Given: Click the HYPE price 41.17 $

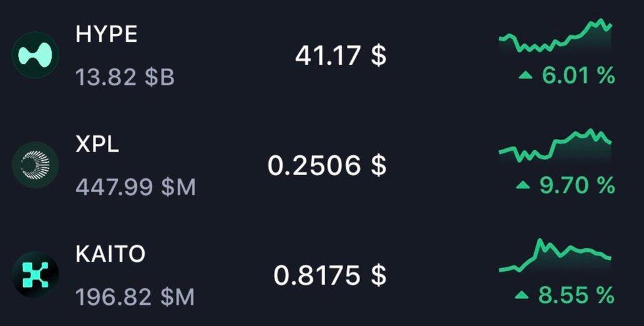Looking at the screenshot, I should pyautogui.click(x=341, y=55).
